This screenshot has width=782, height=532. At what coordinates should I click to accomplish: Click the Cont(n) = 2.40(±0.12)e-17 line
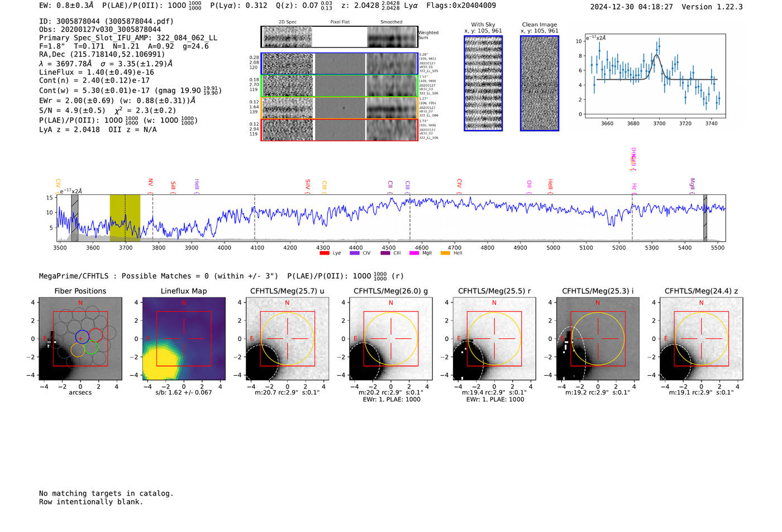click(94, 80)
